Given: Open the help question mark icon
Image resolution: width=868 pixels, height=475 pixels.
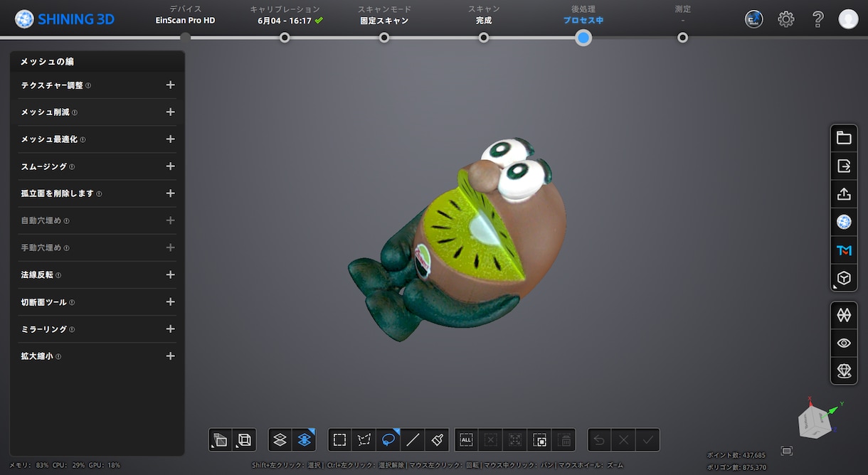Looking at the screenshot, I should 818,19.
